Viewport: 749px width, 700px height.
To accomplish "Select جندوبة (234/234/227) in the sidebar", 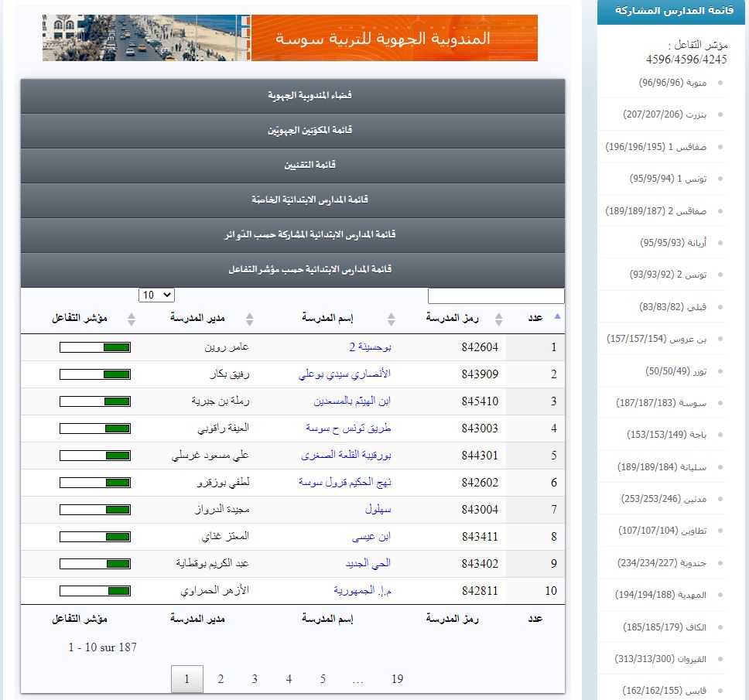I will tap(662, 563).
